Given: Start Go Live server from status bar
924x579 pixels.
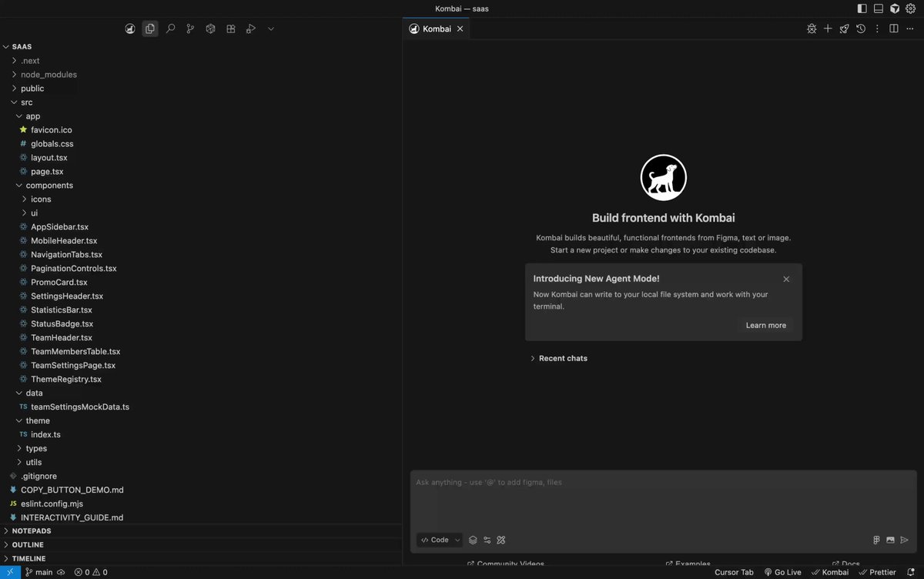Looking at the screenshot, I should (x=782, y=572).
